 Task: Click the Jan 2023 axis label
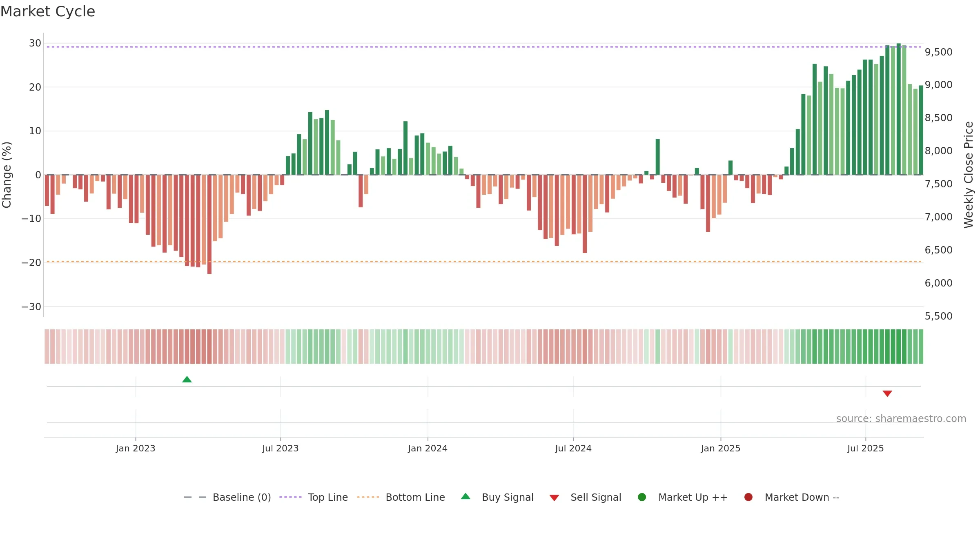click(x=136, y=449)
